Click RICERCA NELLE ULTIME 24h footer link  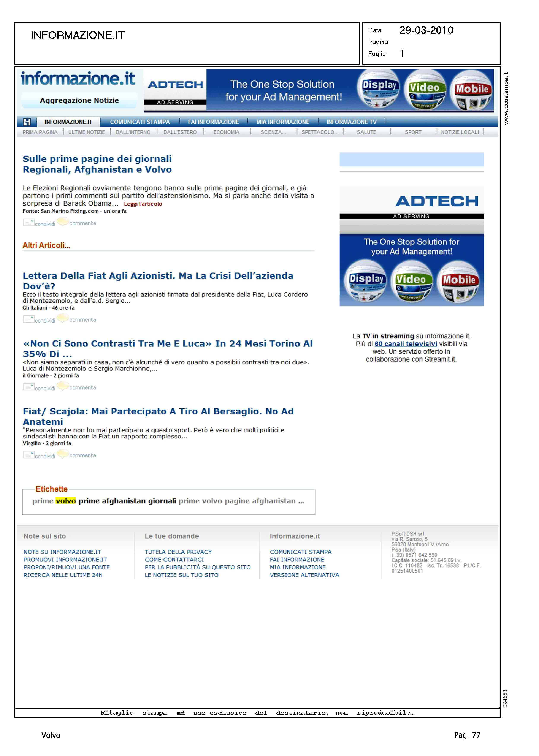point(63,575)
